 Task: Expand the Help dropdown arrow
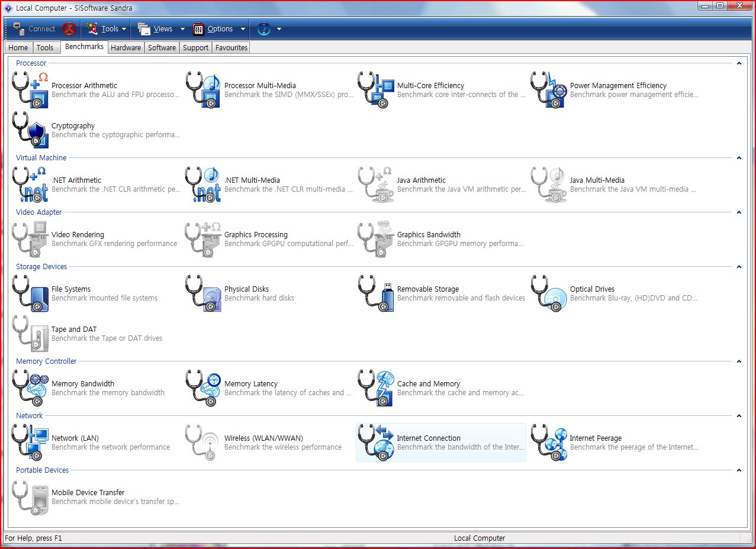[x=279, y=29]
